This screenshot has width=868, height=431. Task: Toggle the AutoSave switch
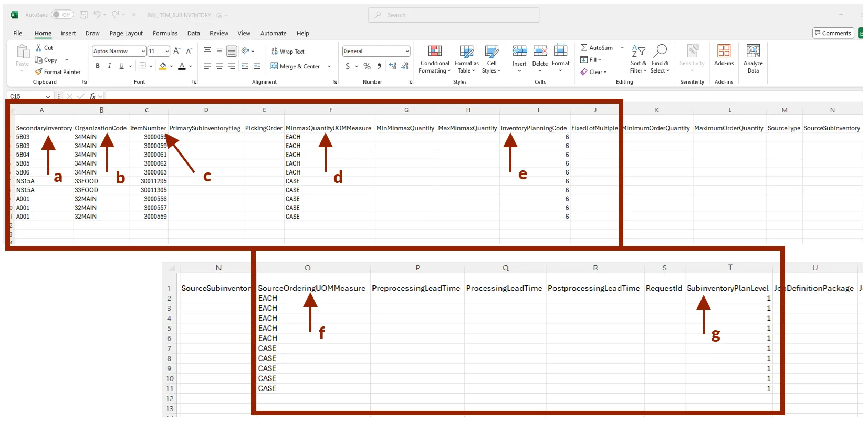[x=62, y=15]
